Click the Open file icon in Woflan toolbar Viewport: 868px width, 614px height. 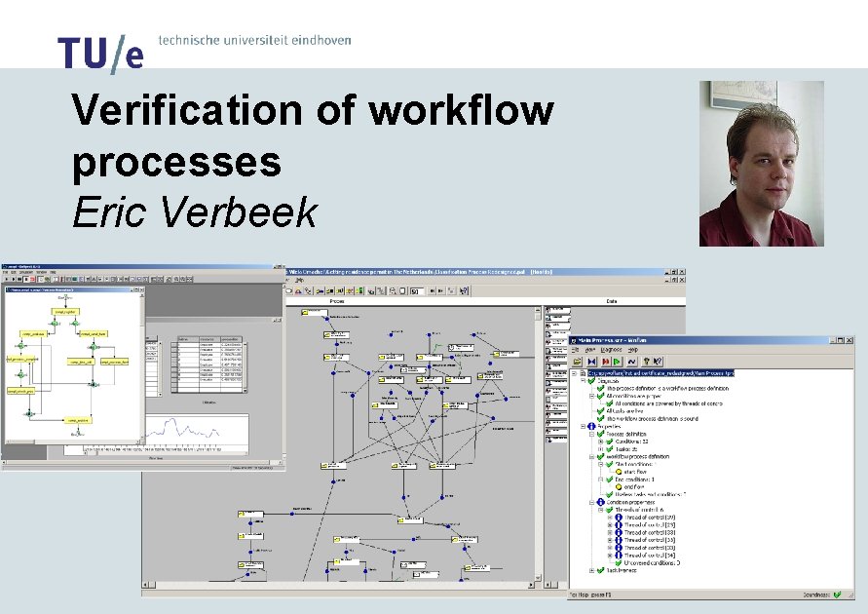(578, 362)
